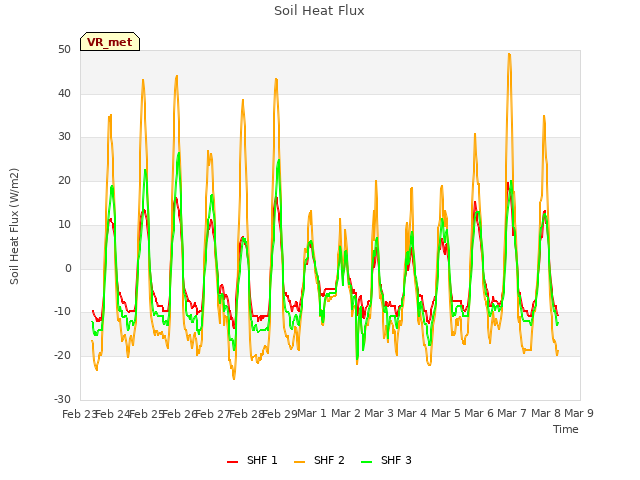The height and width of the screenshot is (480, 640).
Task: Click the Feb 23 x-axis label
Action: tap(79, 414)
